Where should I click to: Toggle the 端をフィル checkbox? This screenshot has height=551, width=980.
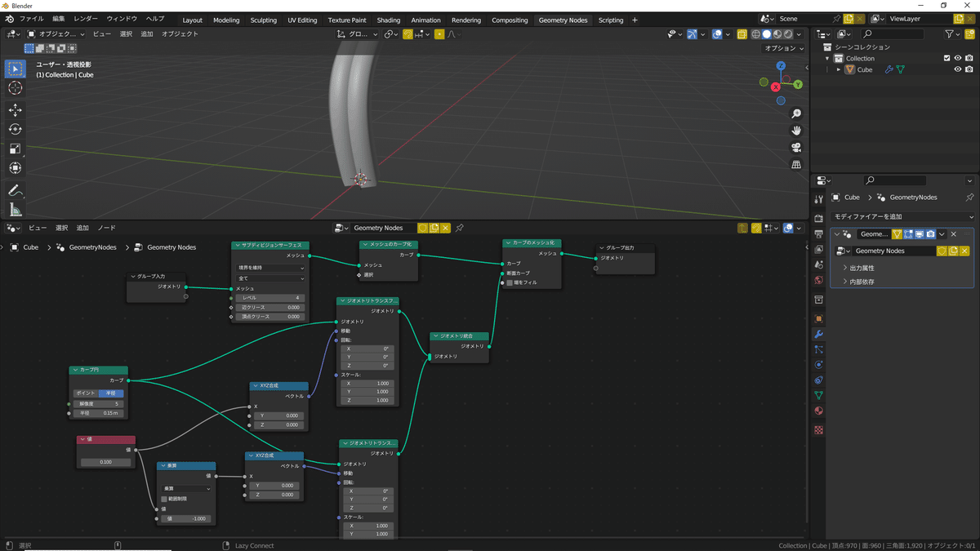tap(510, 282)
